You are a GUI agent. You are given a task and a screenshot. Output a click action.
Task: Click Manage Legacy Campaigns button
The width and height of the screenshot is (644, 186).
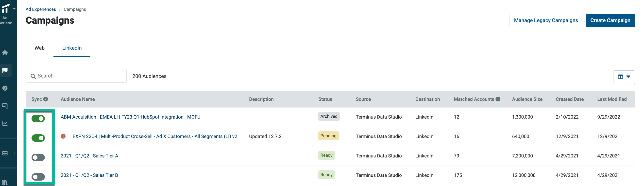coord(546,20)
